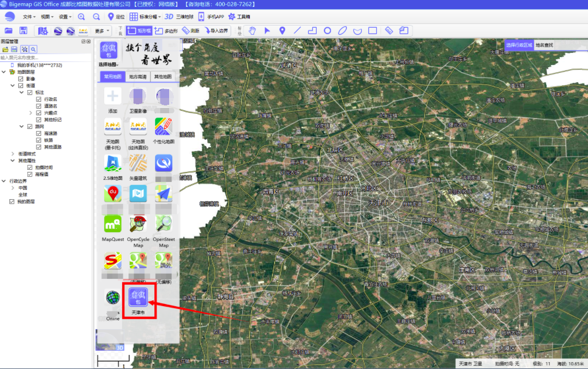Open the 文件 menu
Image resolution: width=588 pixels, height=369 pixels.
pos(29,17)
